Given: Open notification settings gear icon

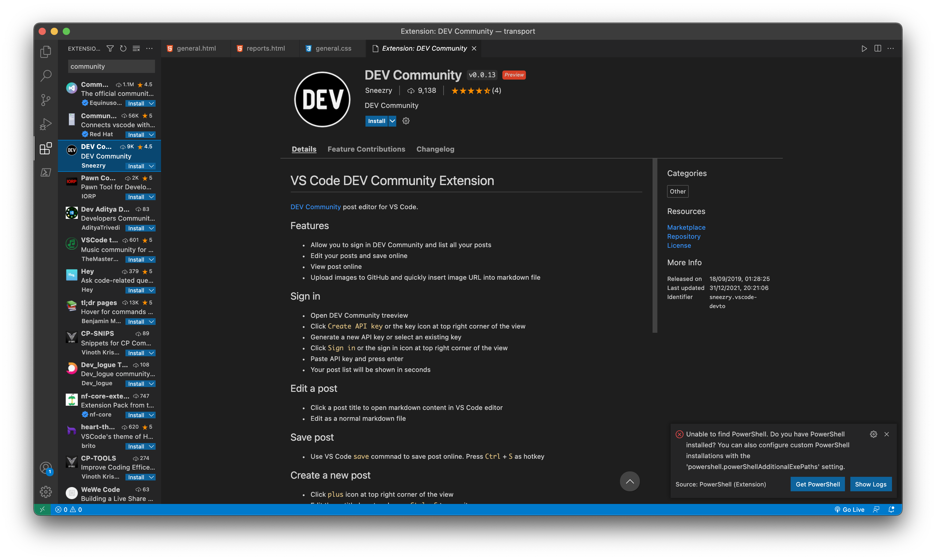Looking at the screenshot, I should tap(873, 434).
